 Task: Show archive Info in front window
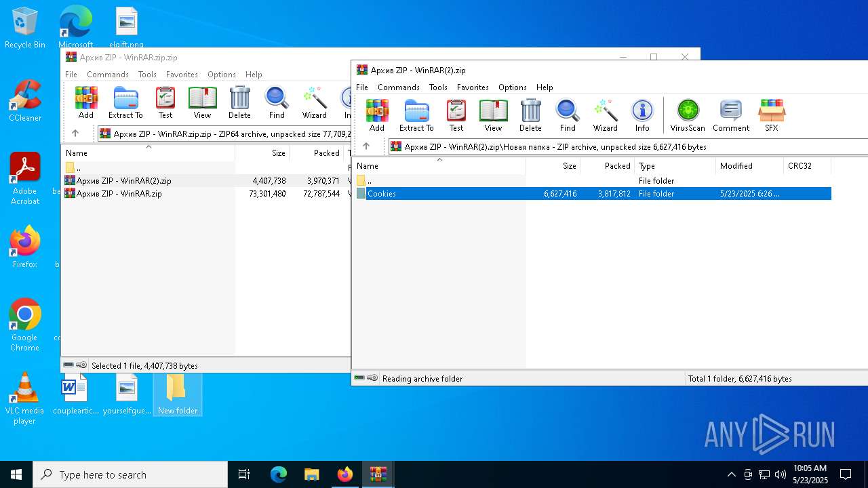tap(642, 115)
